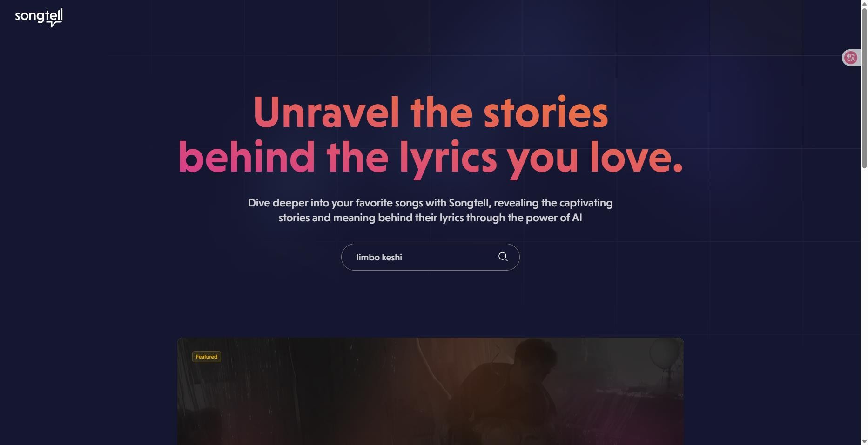Click the word love in the headline
The image size is (868, 445).
636,157
